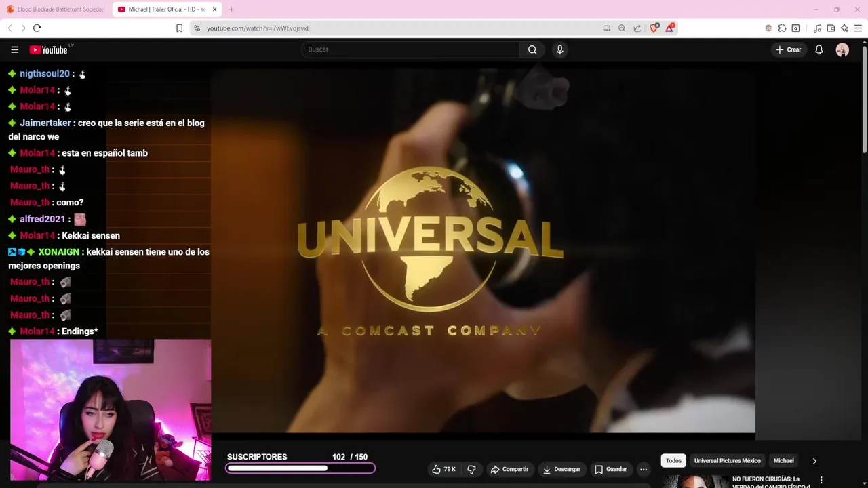Install app / cast icon in address bar
The width and height of the screenshot is (868, 488).
(606, 28)
